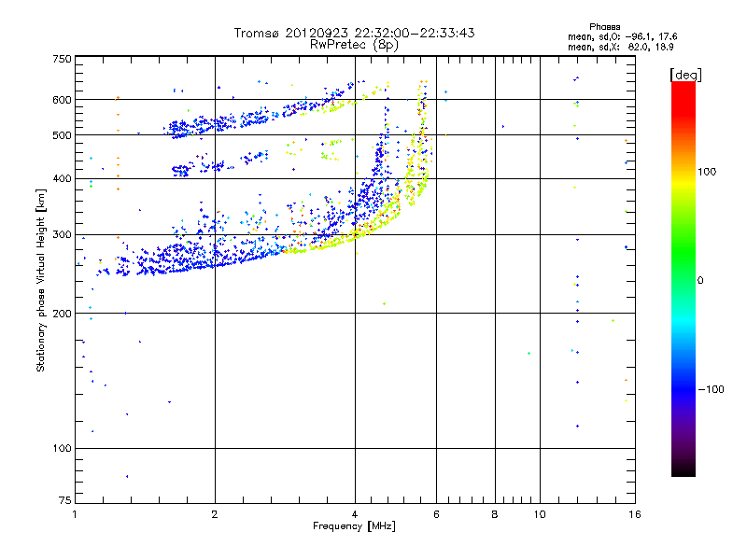
Task: Click the 'mean, sd,X: 82.0, 18.9' line
Action: pyautogui.click(x=620, y=48)
